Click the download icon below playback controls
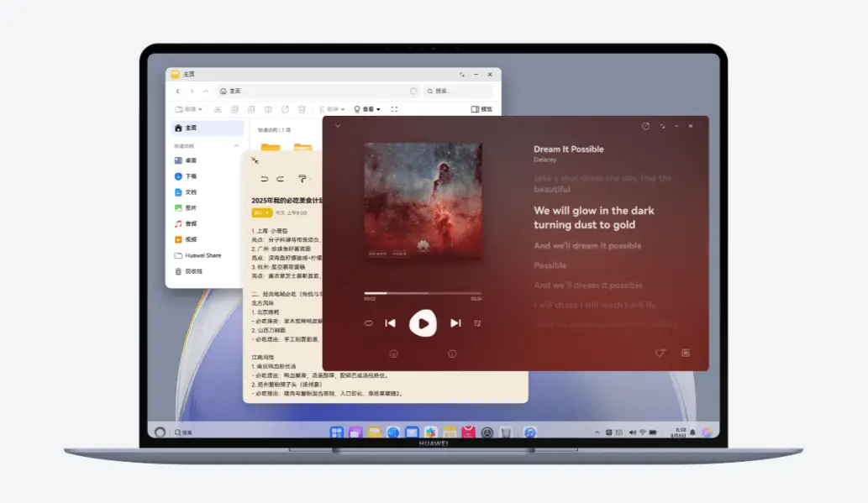The image size is (868, 503). point(393,354)
